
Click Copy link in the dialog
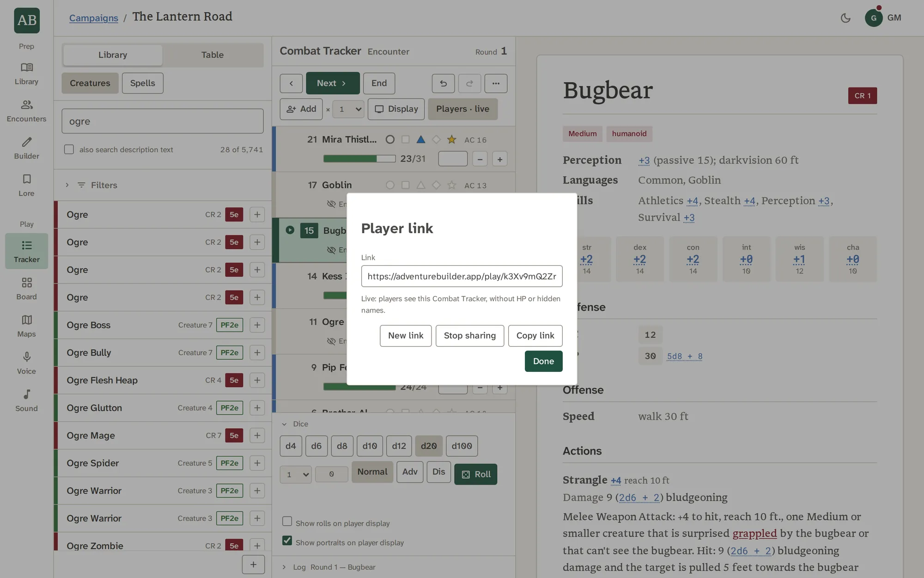[x=535, y=336]
